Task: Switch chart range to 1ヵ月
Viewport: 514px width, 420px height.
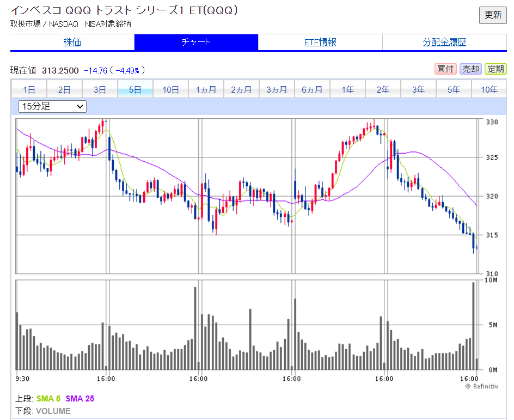Action: (x=206, y=89)
